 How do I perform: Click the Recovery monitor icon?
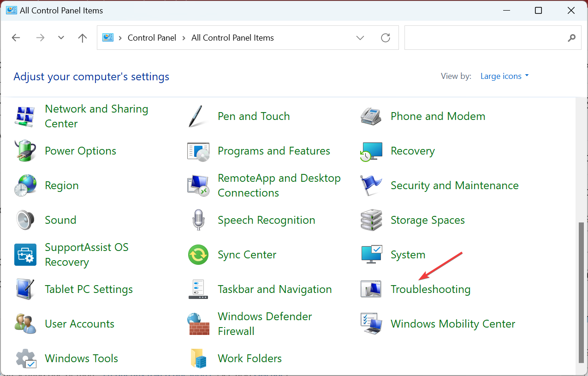(x=371, y=151)
